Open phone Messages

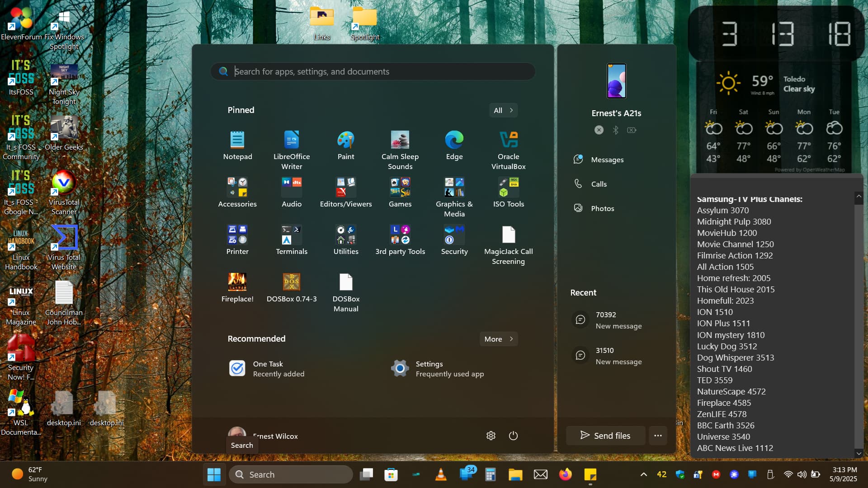click(616, 160)
